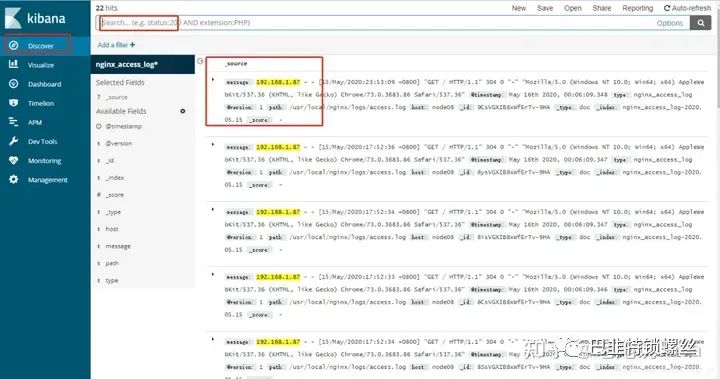Open the Available Fields settings gear
Screen dimensions: 720x379
(183, 111)
